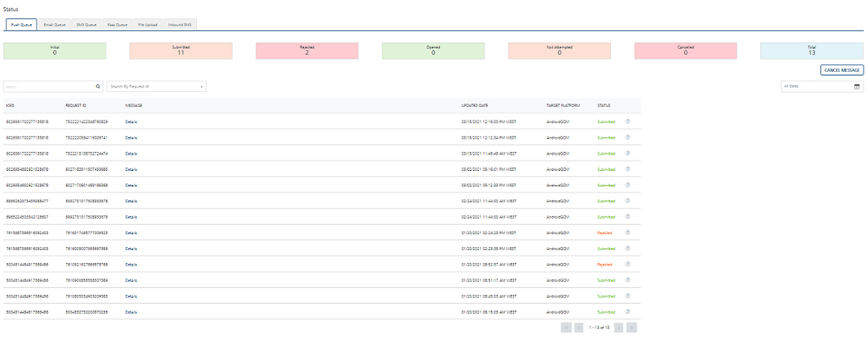Click the STATUS column header

tap(604, 105)
